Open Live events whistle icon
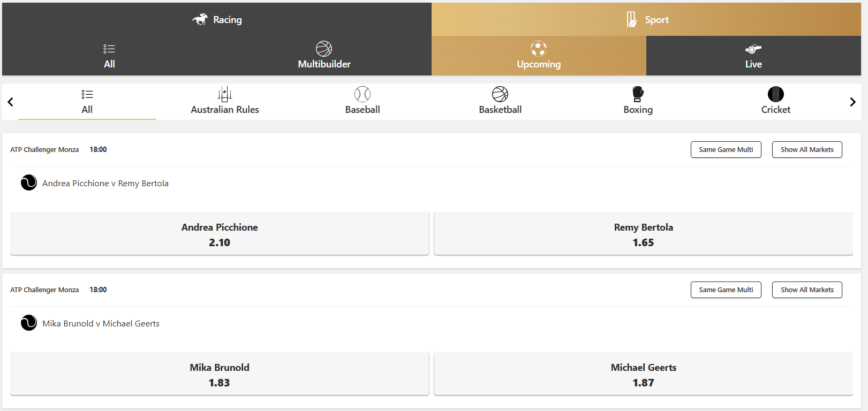The height and width of the screenshot is (411, 868). coord(753,49)
